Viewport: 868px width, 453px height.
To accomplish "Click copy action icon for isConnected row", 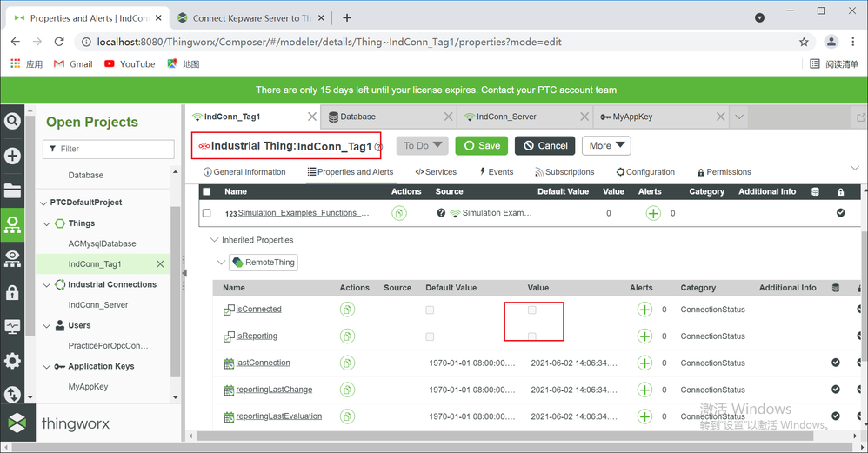I will tap(347, 310).
